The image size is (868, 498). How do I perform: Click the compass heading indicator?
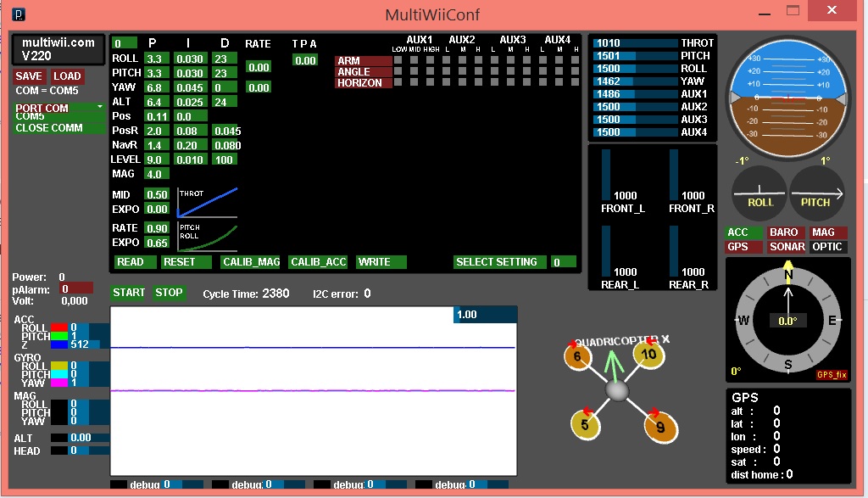pos(787,320)
